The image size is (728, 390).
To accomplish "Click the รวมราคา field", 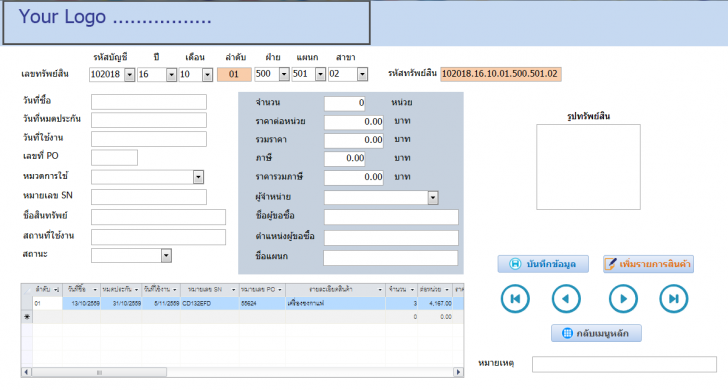I will pyautogui.click(x=354, y=140).
